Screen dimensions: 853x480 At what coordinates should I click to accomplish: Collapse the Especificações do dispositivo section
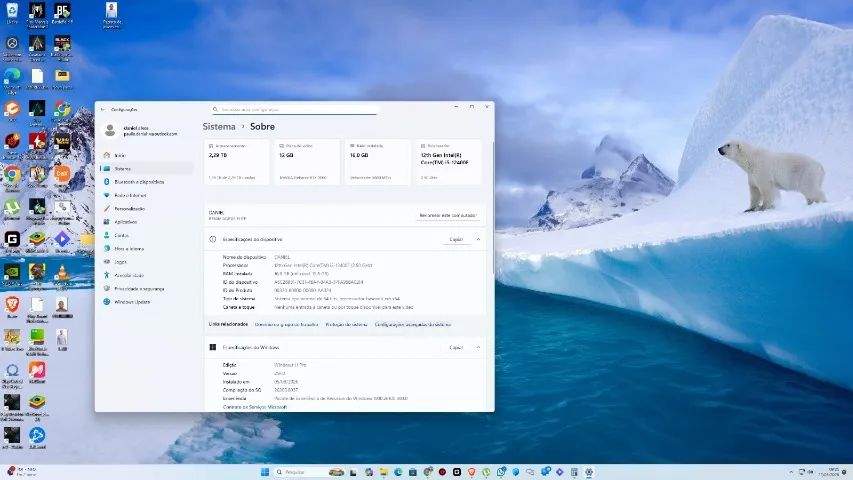click(479, 239)
